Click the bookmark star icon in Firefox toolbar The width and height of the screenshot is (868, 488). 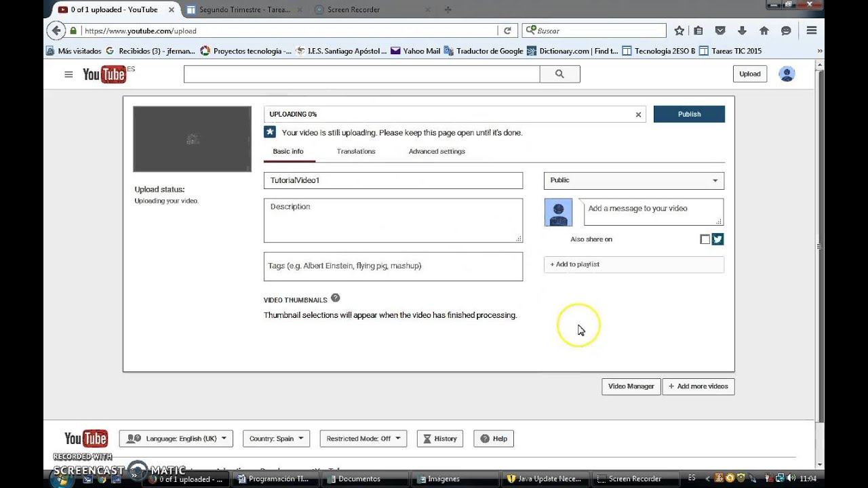[x=679, y=30]
